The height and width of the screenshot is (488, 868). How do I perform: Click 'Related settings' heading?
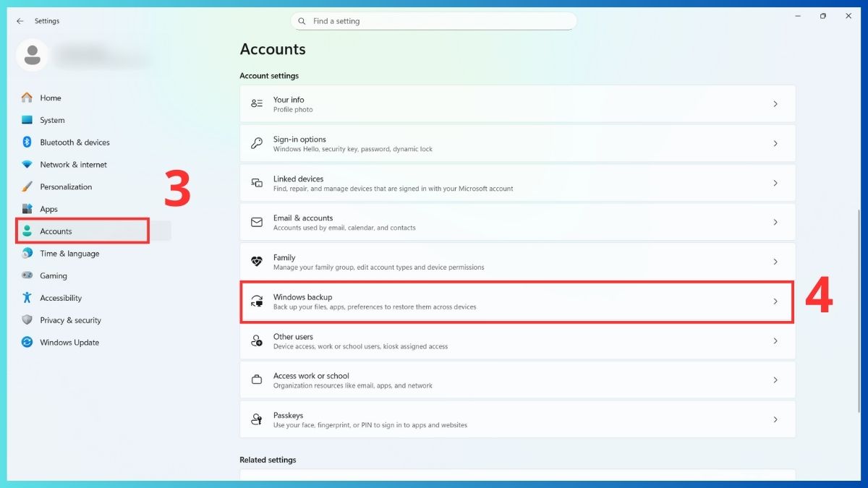(268, 460)
